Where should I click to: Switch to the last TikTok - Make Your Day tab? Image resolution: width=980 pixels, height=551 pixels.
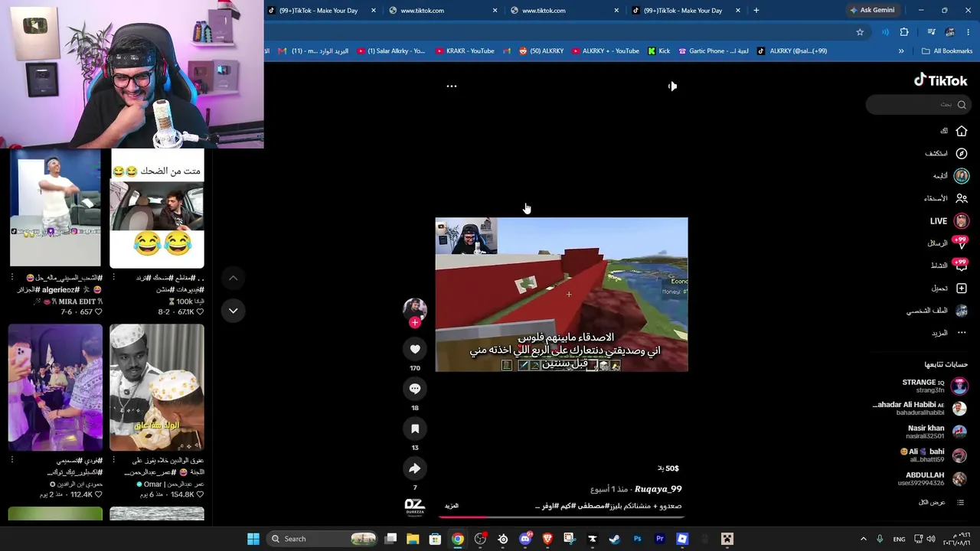(686, 11)
